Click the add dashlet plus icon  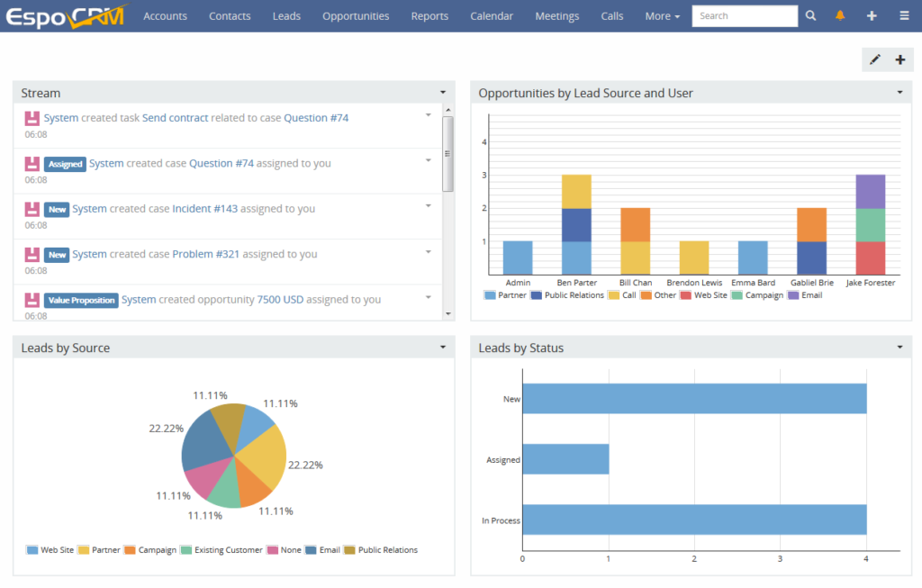tap(900, 59)
